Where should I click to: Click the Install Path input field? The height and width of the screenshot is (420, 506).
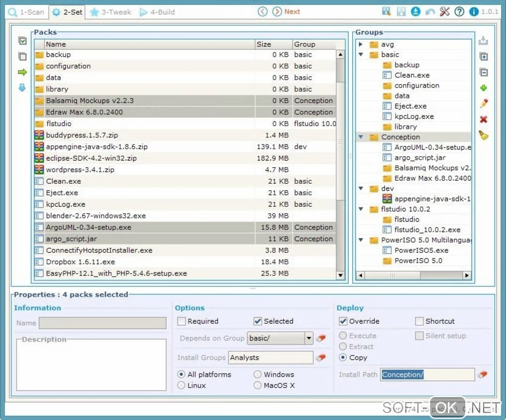pos(427,374)
